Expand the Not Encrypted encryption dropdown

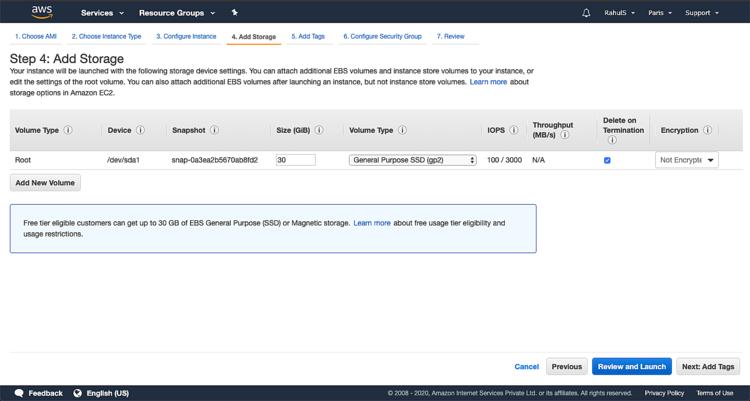tap(687, 160)
